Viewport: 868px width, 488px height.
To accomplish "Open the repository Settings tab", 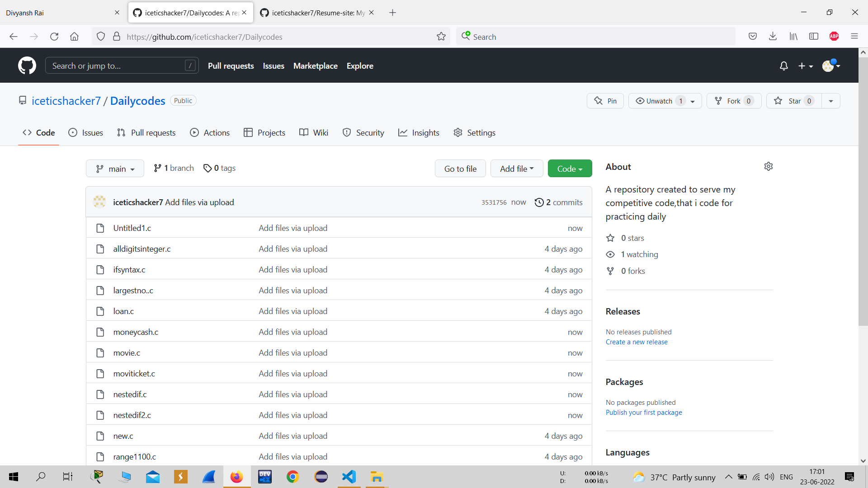I will (x=474, y=132).
